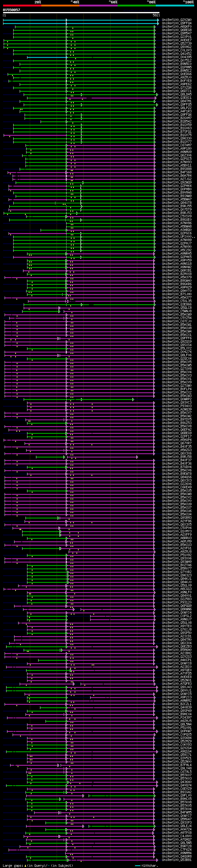The height and width of the screenshot is (868, 197).
Task: Click the UniRef100_B4FWM5 label
Action: (177, 812)
